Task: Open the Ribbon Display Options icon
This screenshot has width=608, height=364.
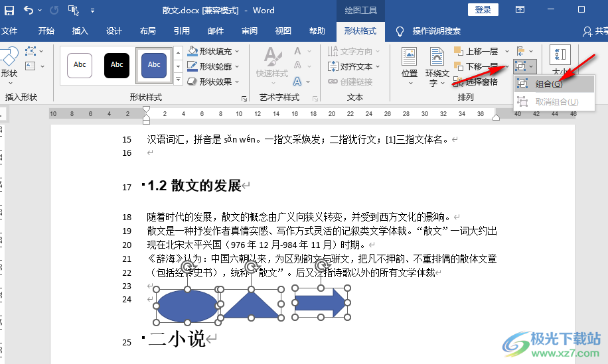Action: click(x=520, y=10)
